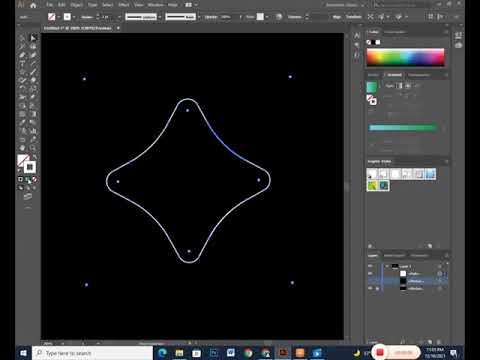This screenshot has width=480, height=360.
Task: Click the gradient preview swatch in Gradient panel
Action: point(372,87)
